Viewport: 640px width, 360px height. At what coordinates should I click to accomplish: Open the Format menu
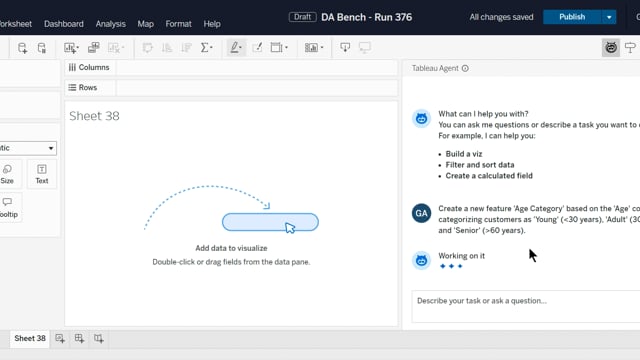178,24
